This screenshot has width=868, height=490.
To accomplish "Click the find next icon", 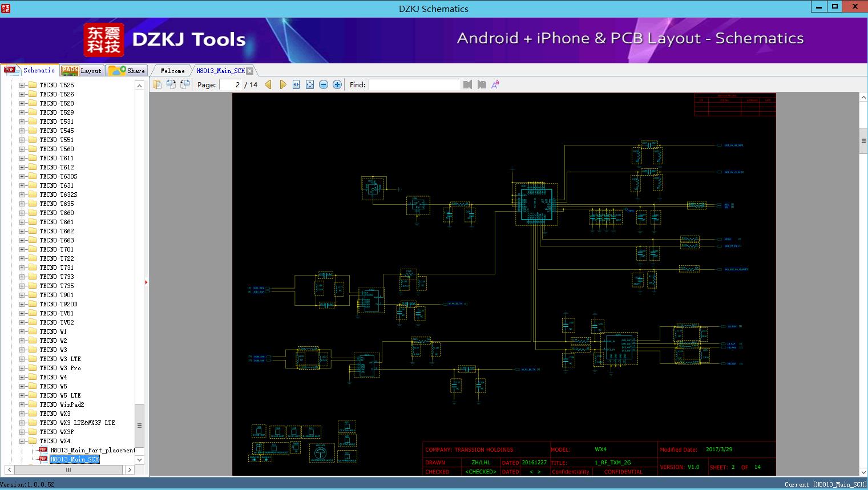I will coord(482,84).
